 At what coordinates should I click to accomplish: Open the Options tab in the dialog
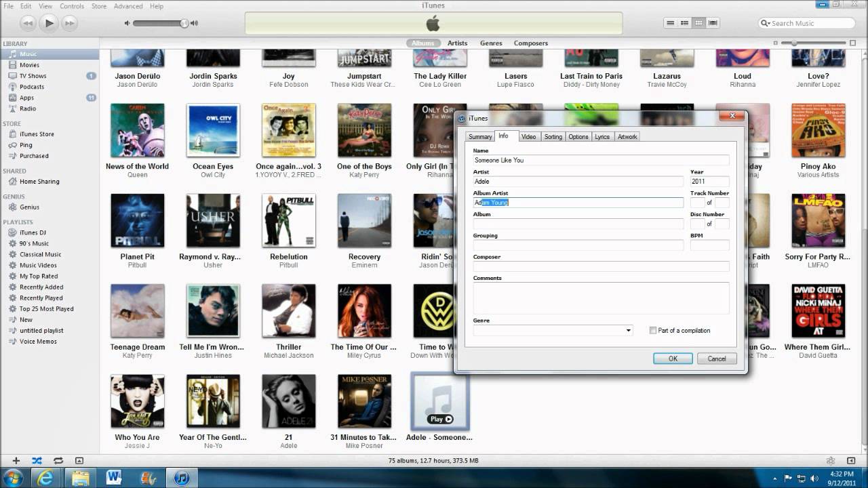[x=578, y=137]
